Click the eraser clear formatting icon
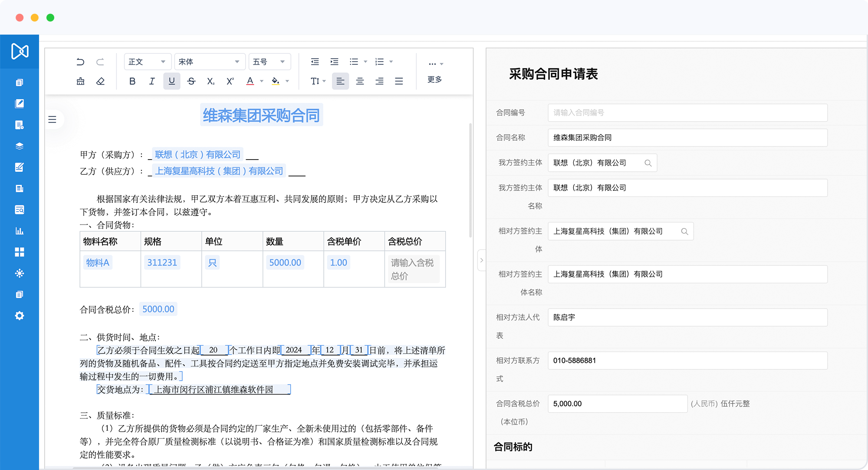This screenshot has height=470, width=868. [x=100, y=81]
